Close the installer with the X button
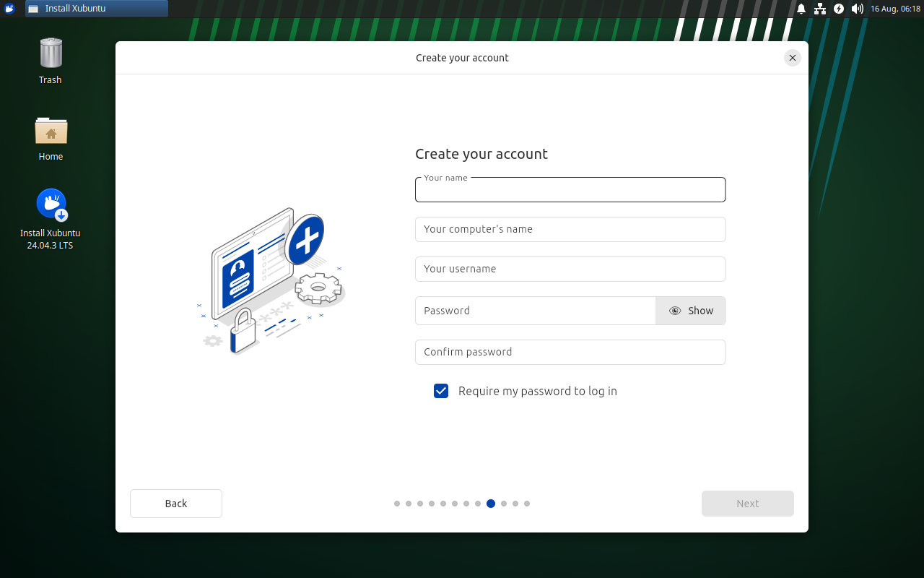The height and width of the screenshot is (578, 924). click(793, 58)
